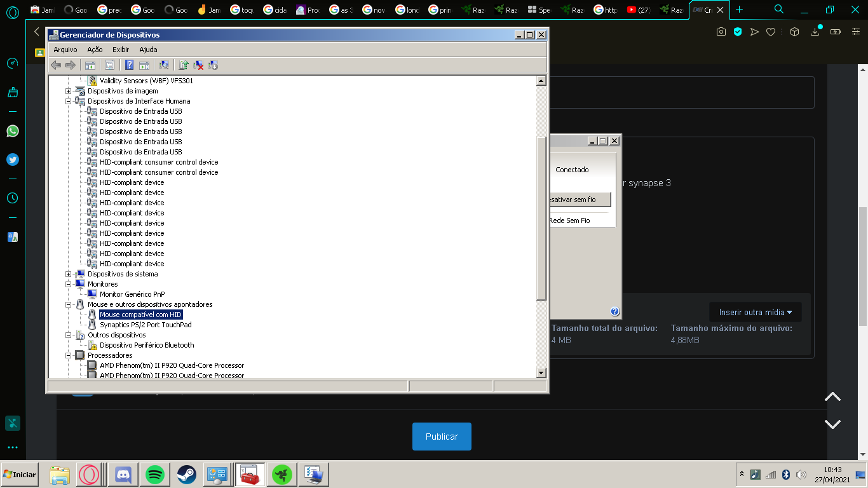Click the page scroll-down chevron arrow
Image resolution: width=868 pixels, height=488 pixels.
pos(832,424)
